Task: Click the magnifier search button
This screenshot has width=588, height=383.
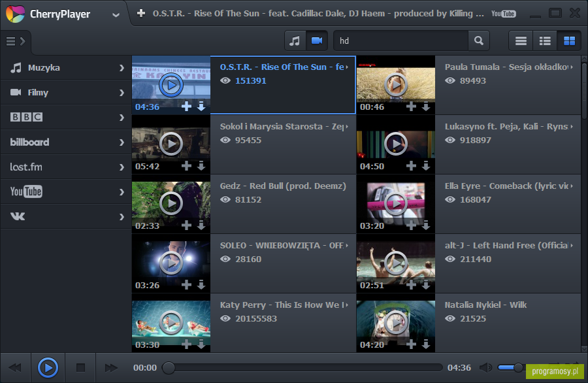Action: click(479, 41)
